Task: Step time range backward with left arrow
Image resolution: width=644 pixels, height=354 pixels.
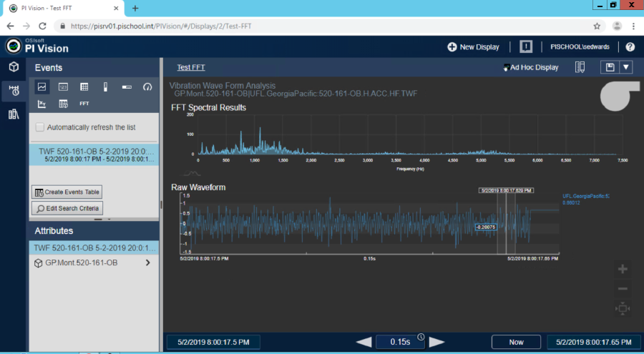Action: coord(364,342)
